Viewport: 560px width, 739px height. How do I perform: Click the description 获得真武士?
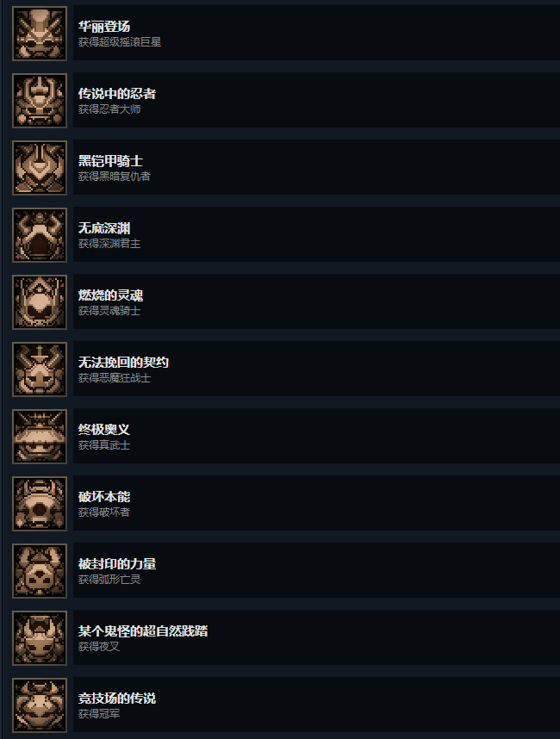tap(104, 445)
